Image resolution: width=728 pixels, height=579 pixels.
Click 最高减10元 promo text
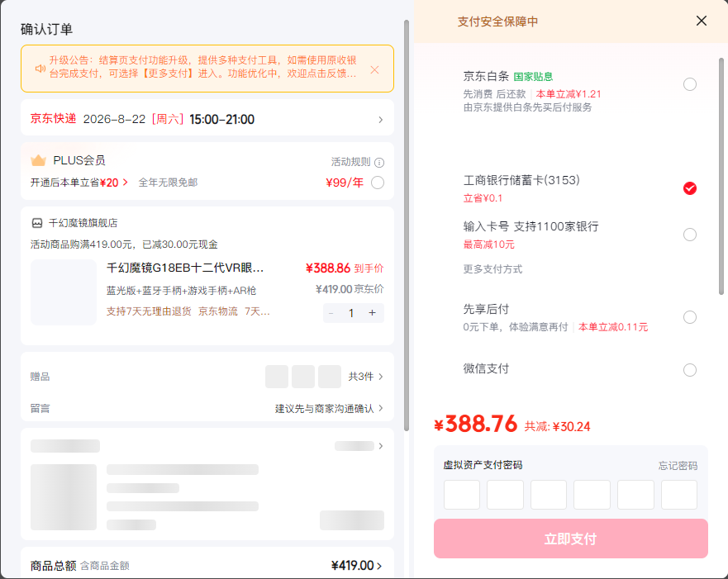(488, 244)
